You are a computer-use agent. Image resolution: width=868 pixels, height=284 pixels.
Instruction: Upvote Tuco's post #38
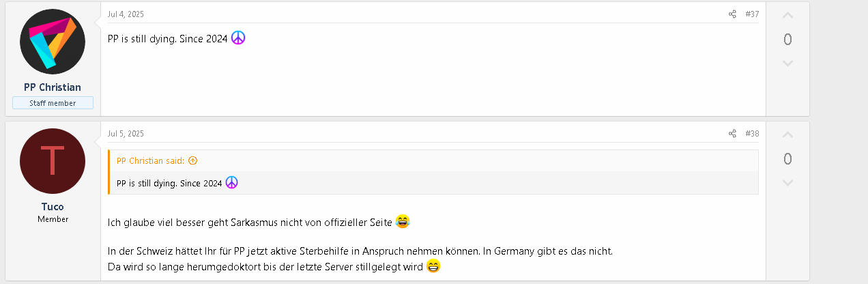pos(787,135)
